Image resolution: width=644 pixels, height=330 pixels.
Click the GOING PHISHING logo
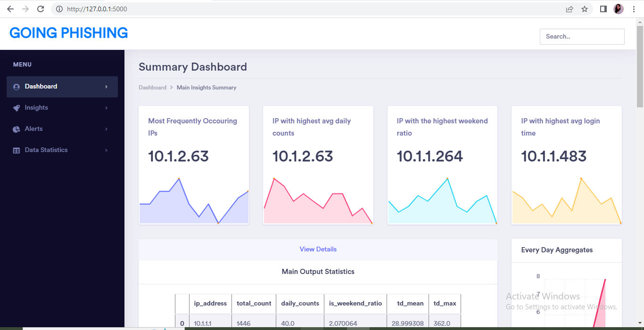coord(69,33)
